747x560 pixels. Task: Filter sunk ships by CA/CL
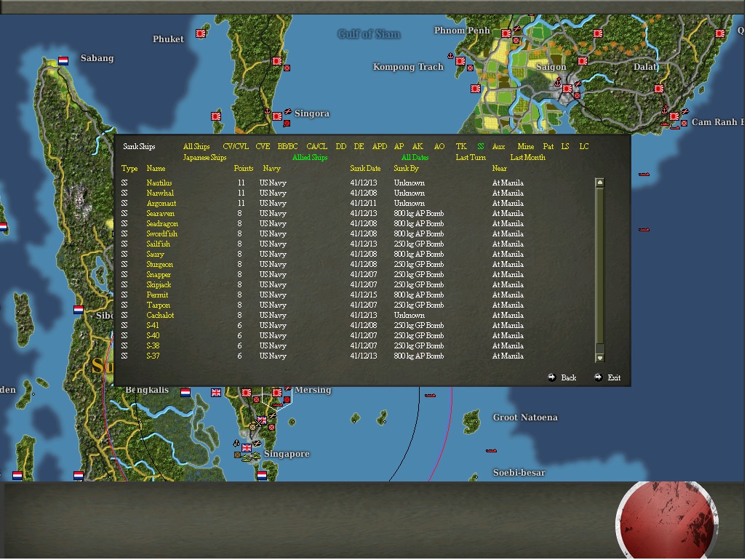pos(317,147)
